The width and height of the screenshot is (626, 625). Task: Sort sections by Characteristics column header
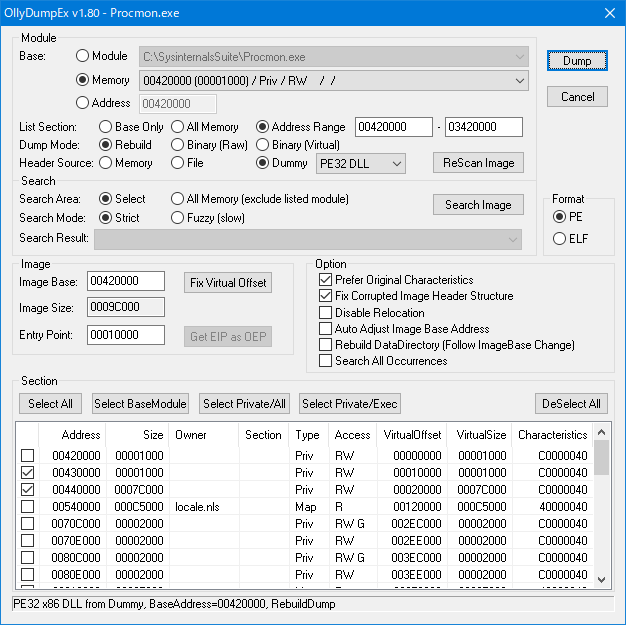click(552, 435)
